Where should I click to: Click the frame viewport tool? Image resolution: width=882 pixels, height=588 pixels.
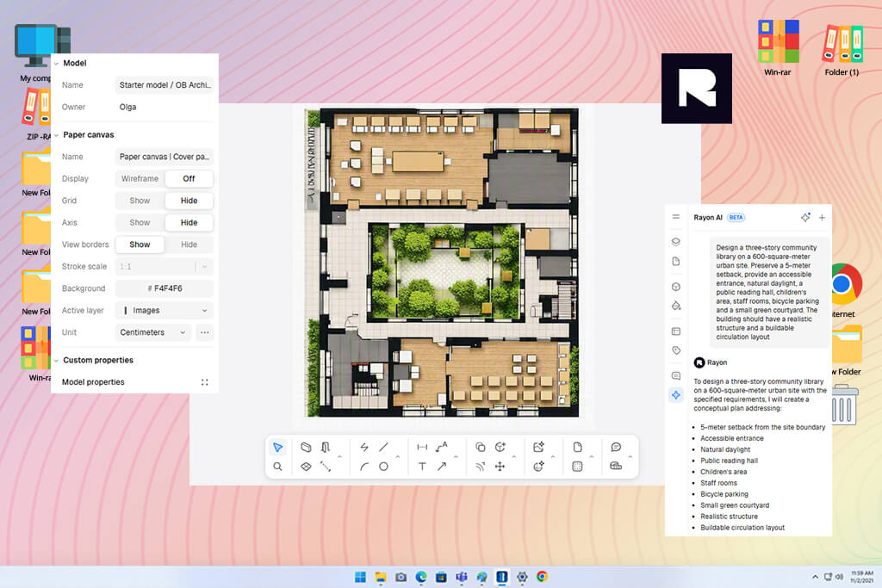point(578,467)
